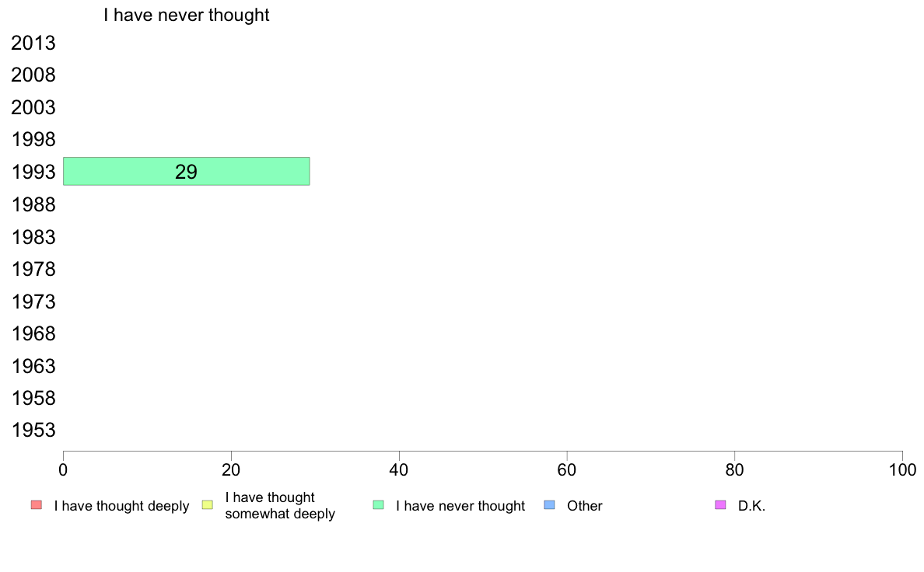The height and width of the screenshot is (572, 924).
Task: Click the 1973 year label
Action: 33,302
